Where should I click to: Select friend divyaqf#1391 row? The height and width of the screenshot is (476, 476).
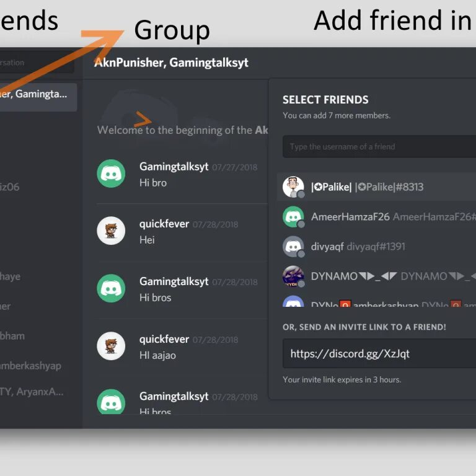click(x=376, y=247)
